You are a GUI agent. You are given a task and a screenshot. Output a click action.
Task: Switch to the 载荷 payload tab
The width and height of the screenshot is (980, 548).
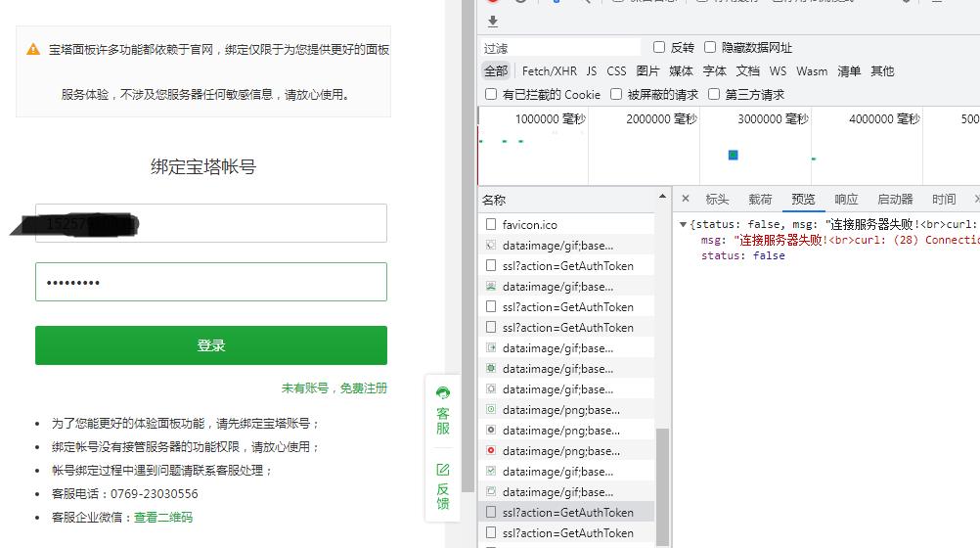click(x=760, y=199)
